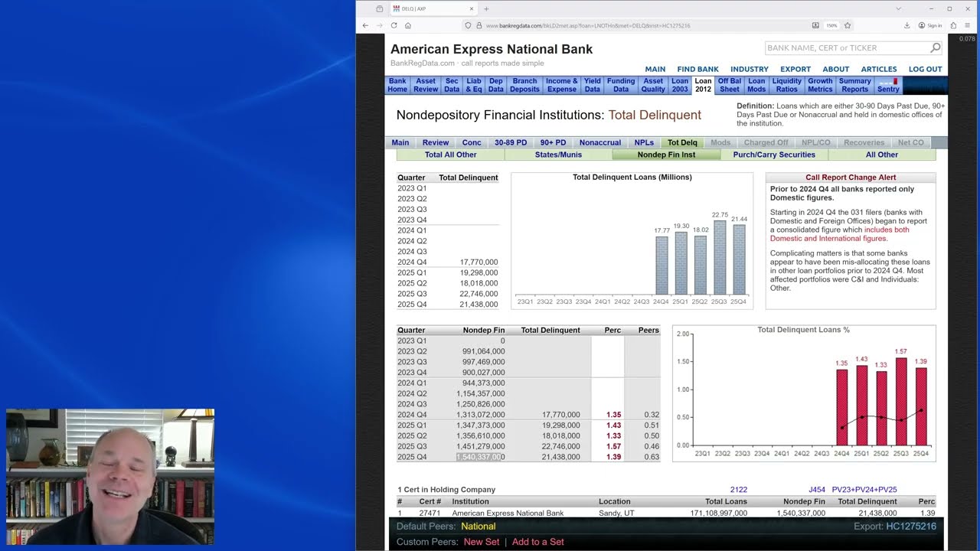The width and height of the screenshot is (980, 551).
Task: Click the 150% zoom level indicator
Action: pos(831,25)
